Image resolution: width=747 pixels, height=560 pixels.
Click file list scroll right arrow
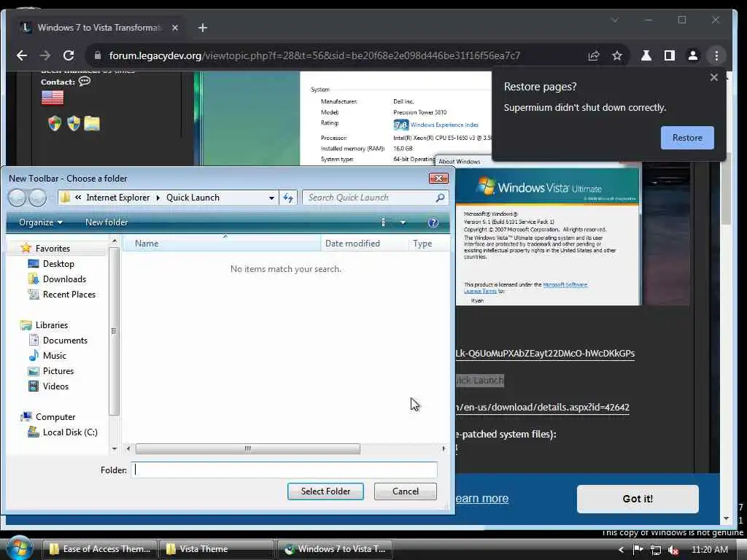click(x=444, y=448)
